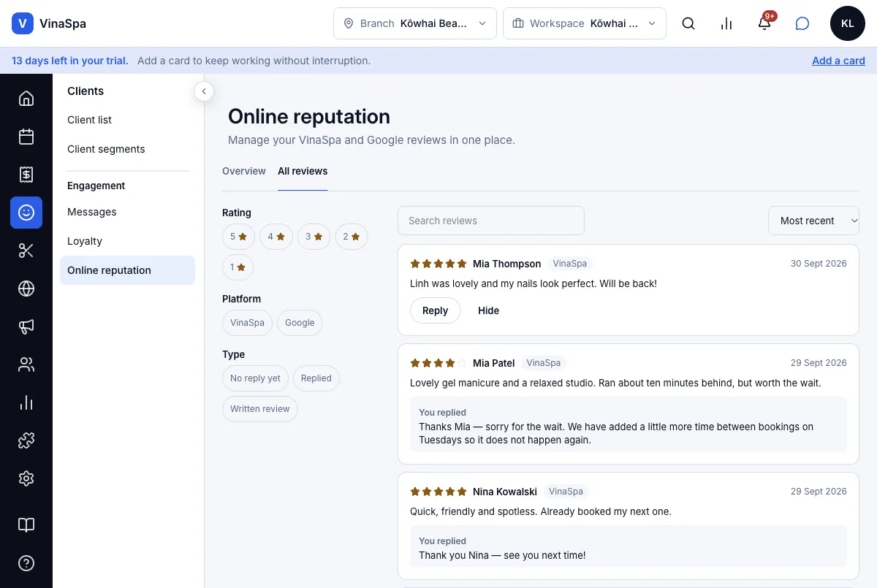Viewport: 877px width, 588px height.
Task: Open Client list in Clients menu
Action: click(x=127, y=120)
